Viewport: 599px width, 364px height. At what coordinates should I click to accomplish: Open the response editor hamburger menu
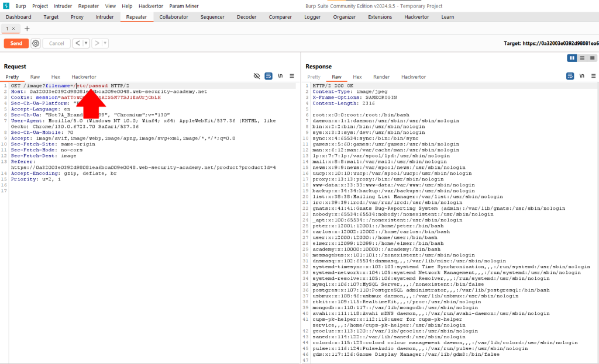[593, 76]
